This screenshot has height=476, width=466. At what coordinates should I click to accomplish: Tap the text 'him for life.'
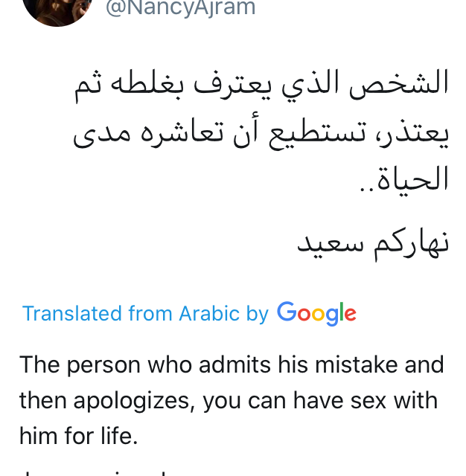79,436
